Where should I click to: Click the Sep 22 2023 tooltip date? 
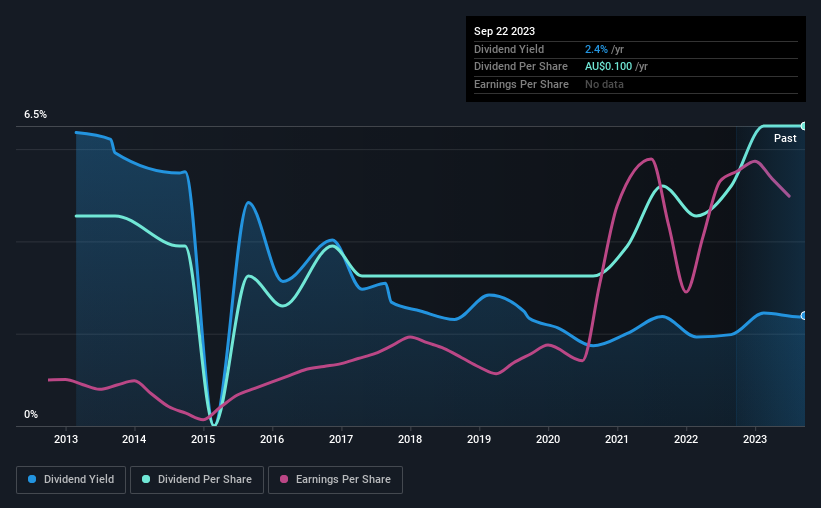504,31
